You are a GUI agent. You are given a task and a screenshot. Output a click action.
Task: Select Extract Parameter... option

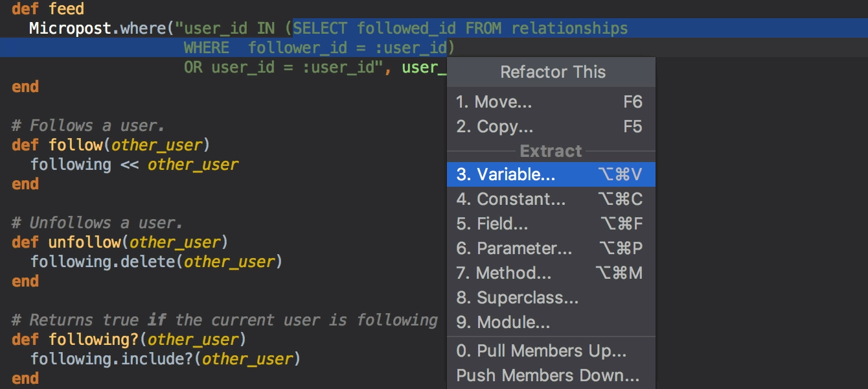point(551,248)
